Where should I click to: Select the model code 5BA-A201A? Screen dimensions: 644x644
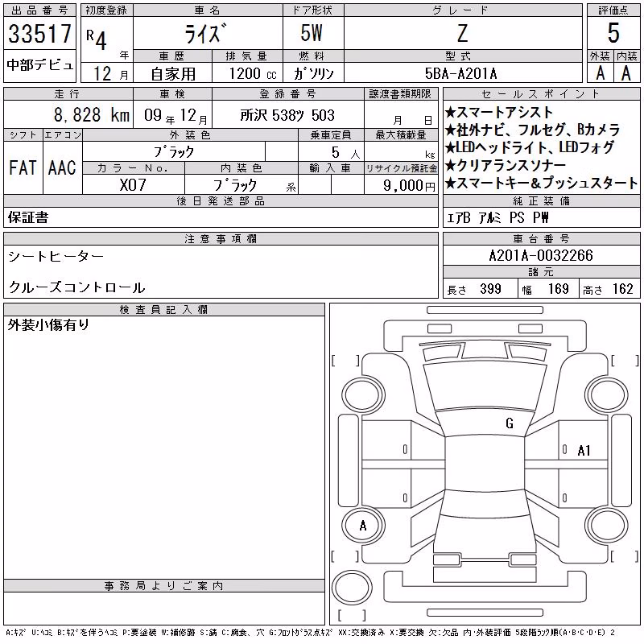[460, 73]
